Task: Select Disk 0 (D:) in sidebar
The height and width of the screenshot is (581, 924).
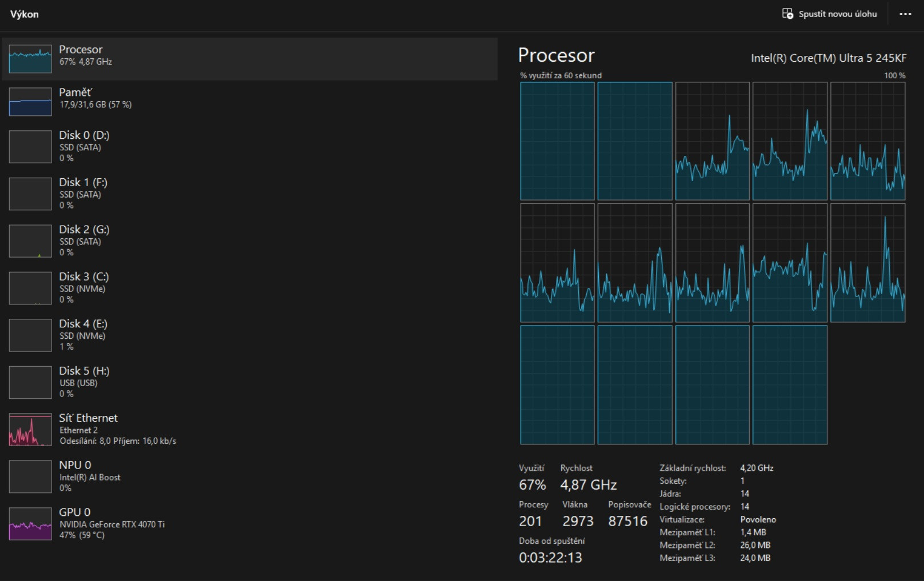Action: click(250, 147)
